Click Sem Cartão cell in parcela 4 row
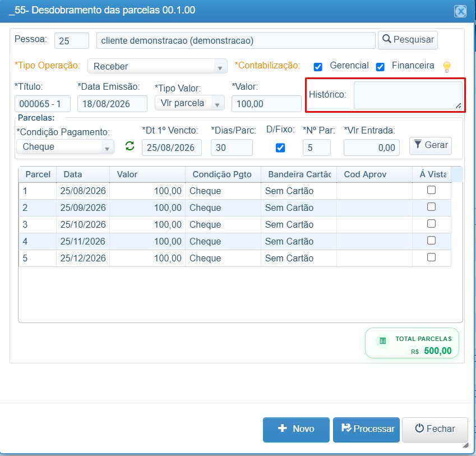476x456 pixels. [x=299, y=242]
